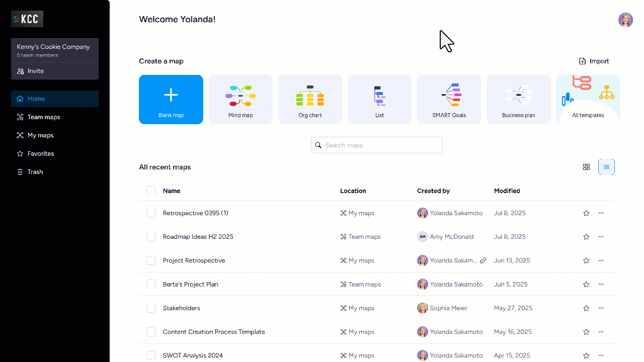This screenshot has height=362, width=644.
Task: Click Amy McDonald creator name
Action: [x=452, y=237]
